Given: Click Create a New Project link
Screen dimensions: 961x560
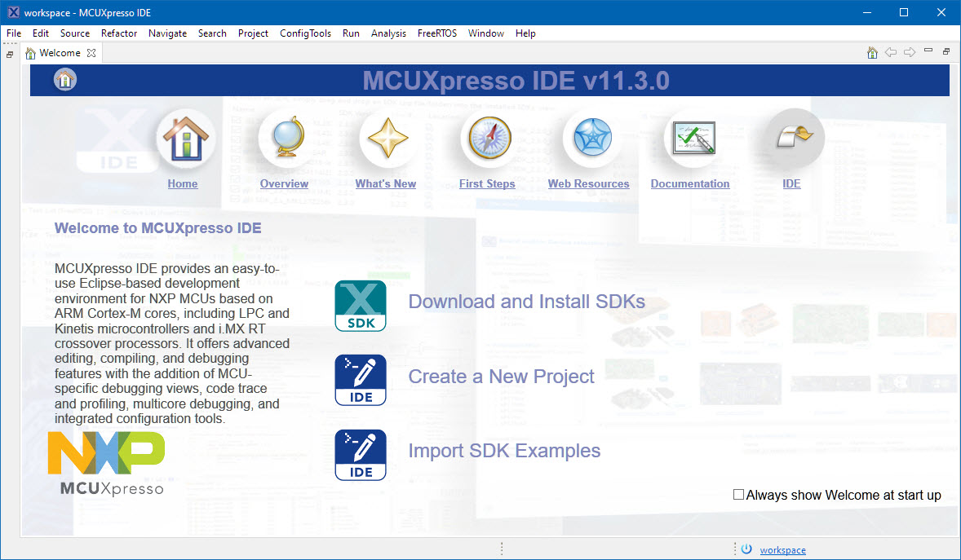Looking at the screenshot, I should click(x=501, y=377).
